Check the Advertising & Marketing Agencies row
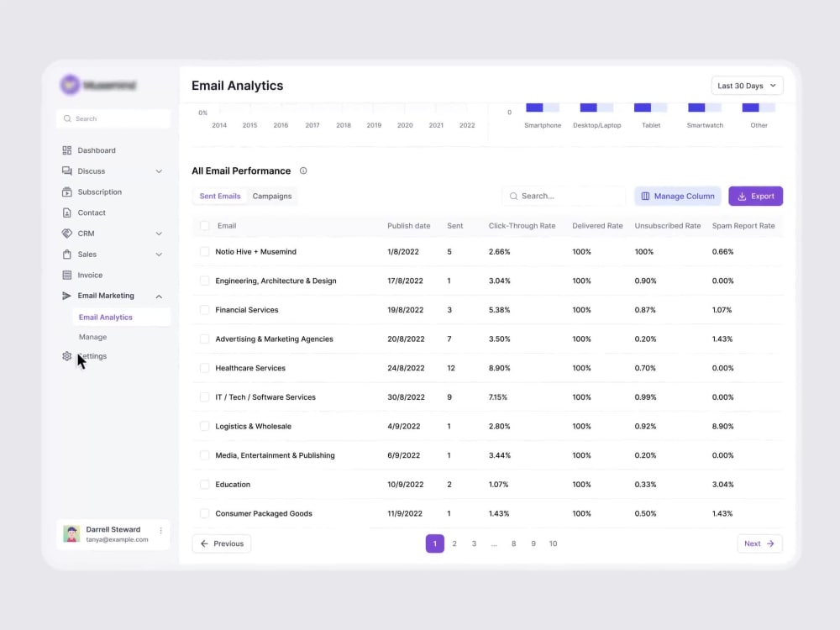 click(205, 339)
